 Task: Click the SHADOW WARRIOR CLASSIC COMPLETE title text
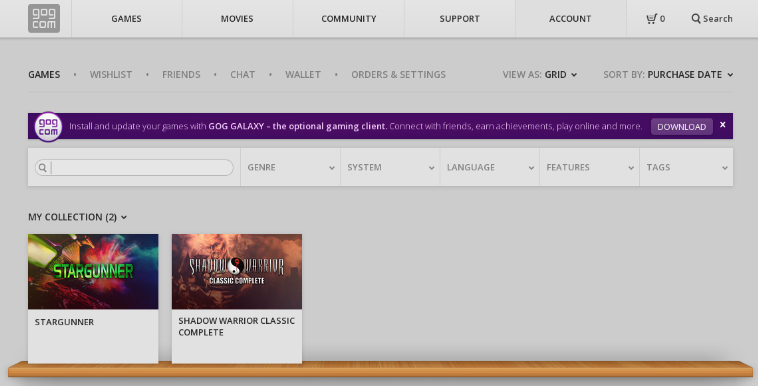pyautogui.click(x=236, y=327)
